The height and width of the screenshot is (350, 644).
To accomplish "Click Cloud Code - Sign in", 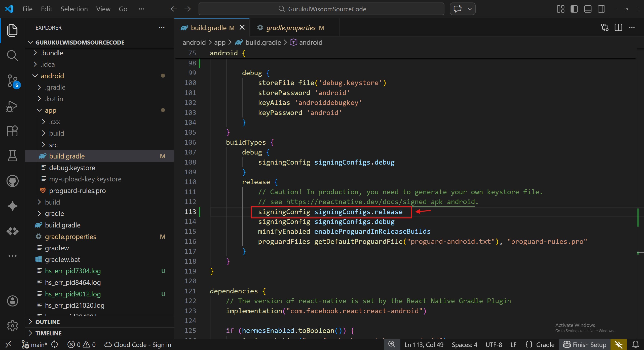I will pyautogui.click(x=138, y=344).
